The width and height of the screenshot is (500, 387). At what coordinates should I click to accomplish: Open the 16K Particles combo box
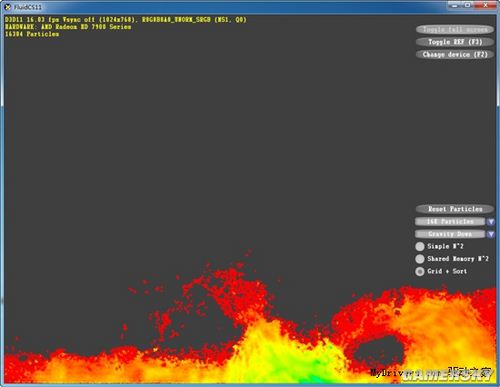coord(450,221)
